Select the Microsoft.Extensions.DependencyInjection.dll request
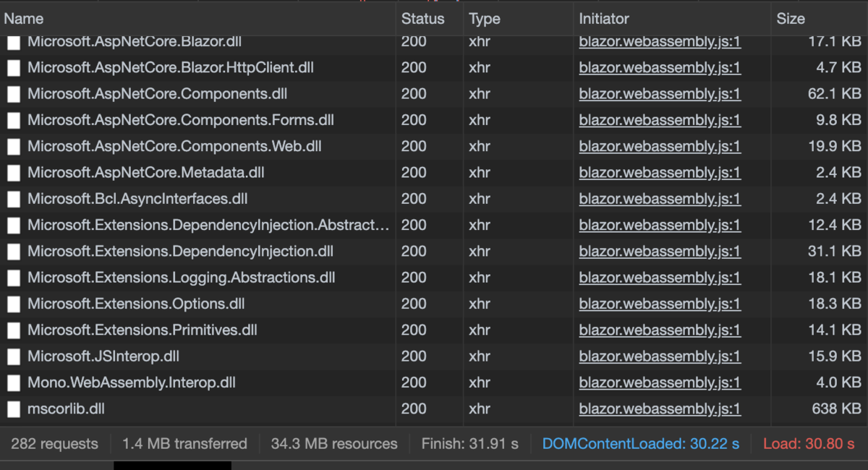This screenshot has width=868, height=470. 180,252
